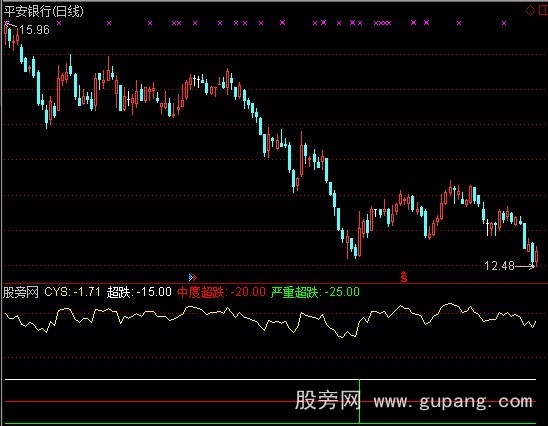Image resolution: width=548 pixels, height=426 pixels.
Task: Click the blue-red double arrow marker
Action: coord(193,277)
